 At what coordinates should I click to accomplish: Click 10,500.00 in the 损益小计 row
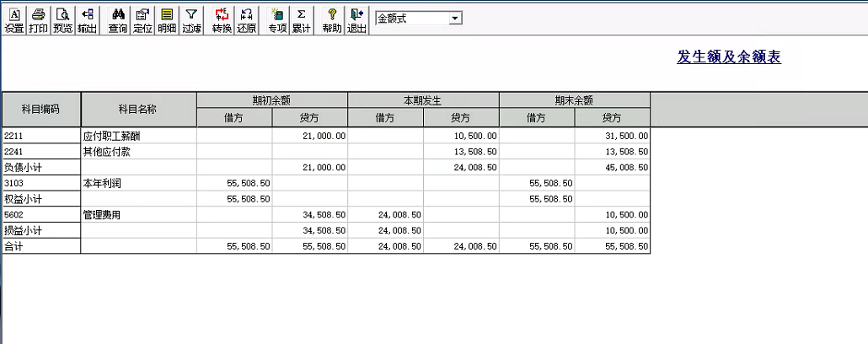613,230
